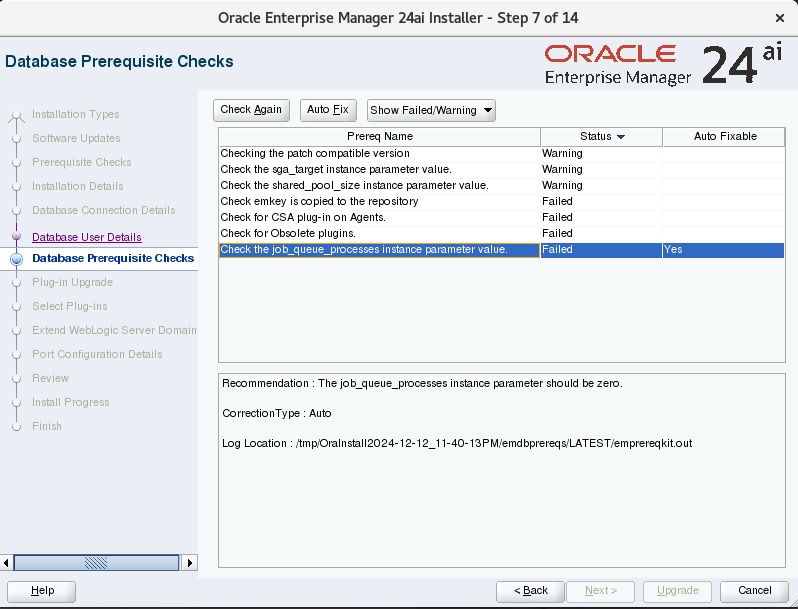This screenshot has height=609, width=798.
Task: Click the Software Updates step
Action: (x=76, y=138)
